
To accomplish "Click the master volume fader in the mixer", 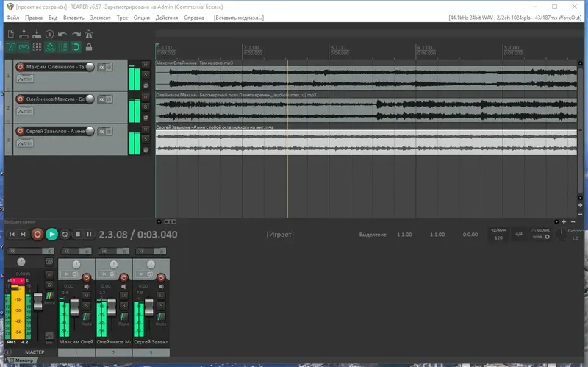I will click(x=38, y=302).
